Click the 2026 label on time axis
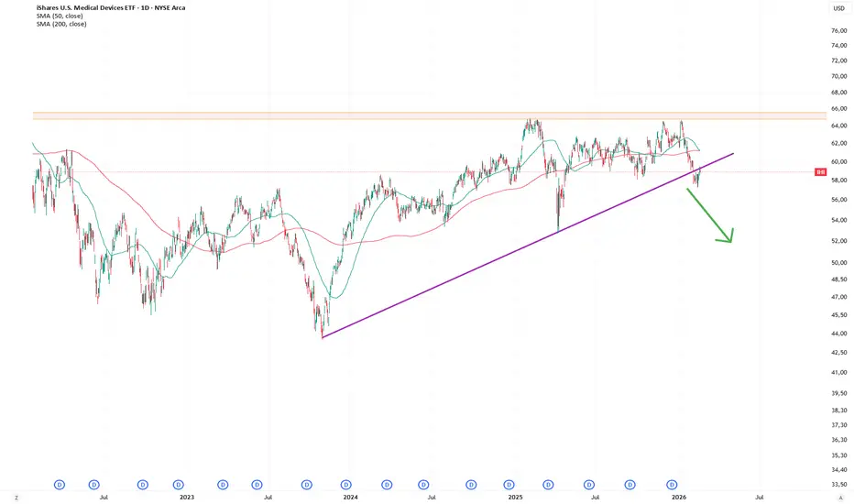 pyautogui.click(x=679, y=498)
